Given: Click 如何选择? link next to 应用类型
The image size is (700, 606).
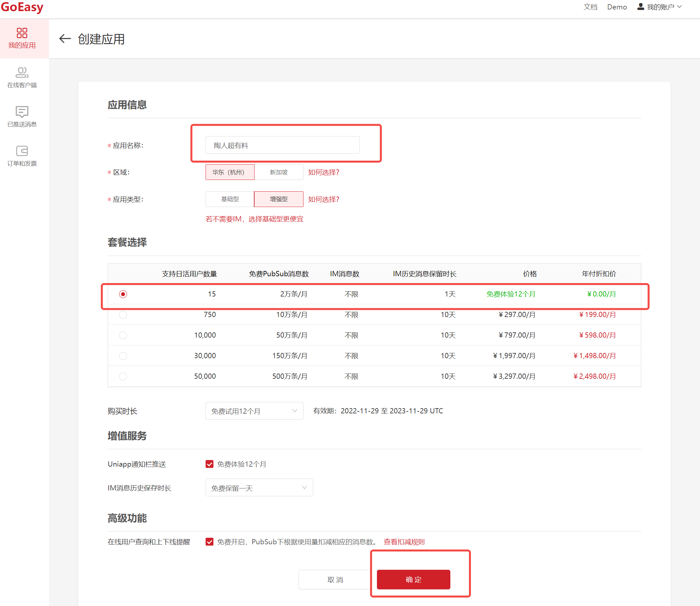Looking at the screenshot, I should point(323,199).
